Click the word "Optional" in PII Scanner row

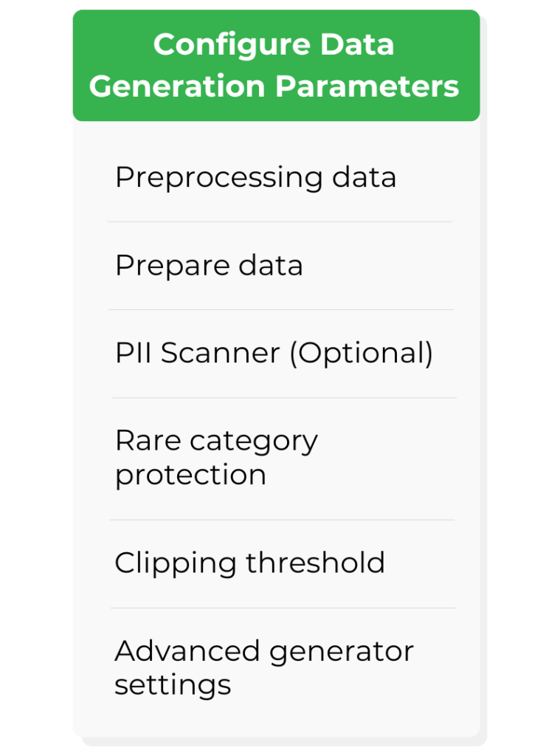pyautogui.click(x=359, y=354)
